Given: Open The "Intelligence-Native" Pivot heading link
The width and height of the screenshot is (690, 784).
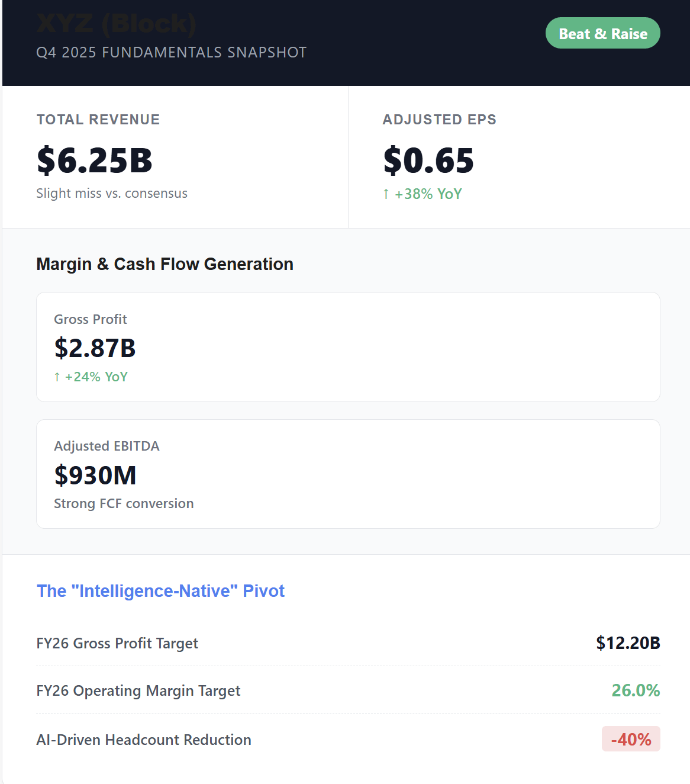Looking at the screenshot, I should pyautogui.click(x=160, y=591).
